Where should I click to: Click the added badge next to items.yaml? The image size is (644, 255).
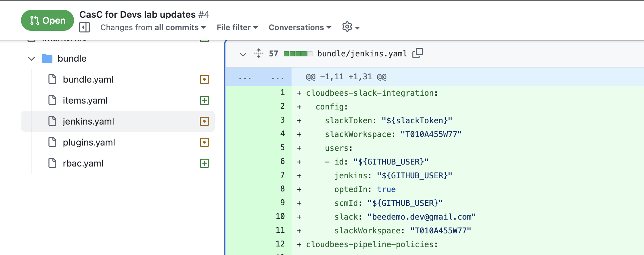[x=204, y=100]
